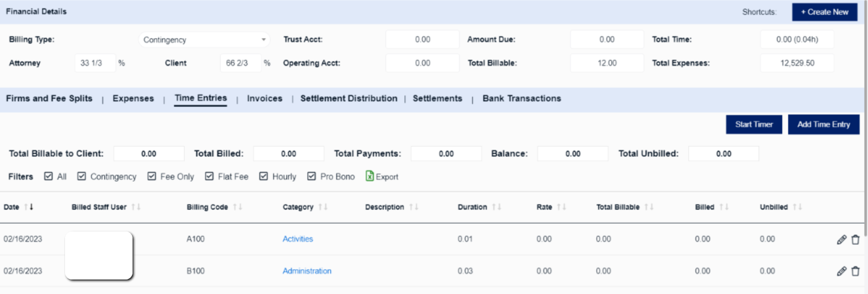Export time entries via Excel icon
This screenshot has height=294, width=868.
coord(370,177)
